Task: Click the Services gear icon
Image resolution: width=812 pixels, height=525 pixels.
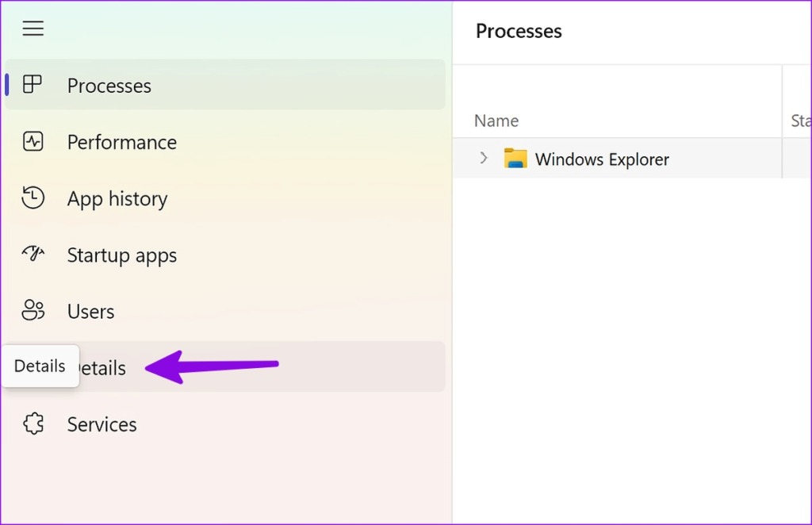Action: pyautogui.click(x=33, y=423)
